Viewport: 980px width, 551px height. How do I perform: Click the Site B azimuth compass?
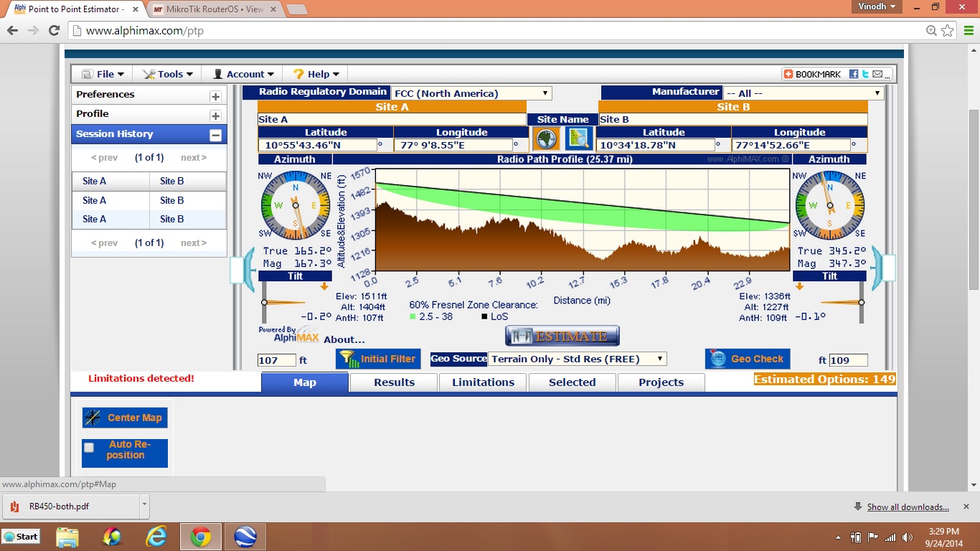pos(829,205)
